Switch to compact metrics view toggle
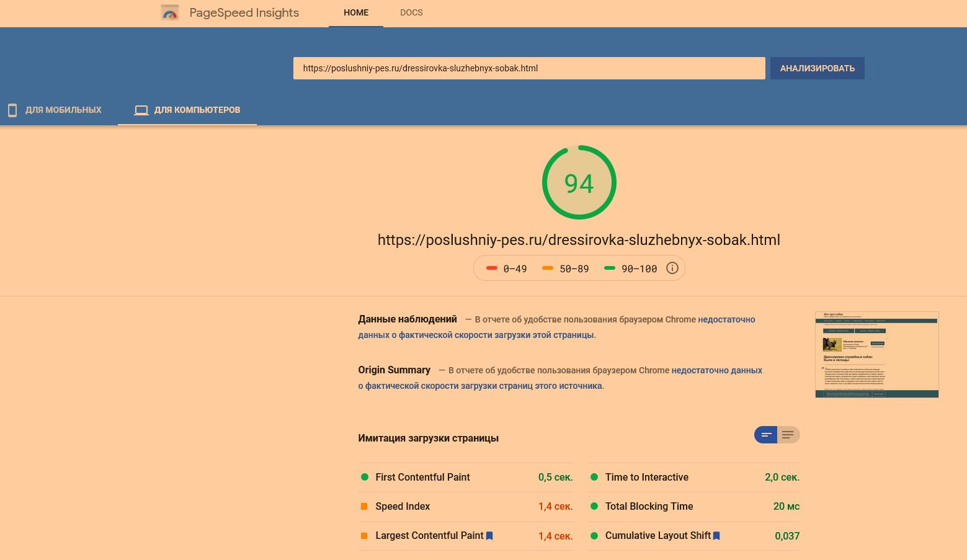The width and height of the screenshot is (967, 560). click(x=765, y=435)
